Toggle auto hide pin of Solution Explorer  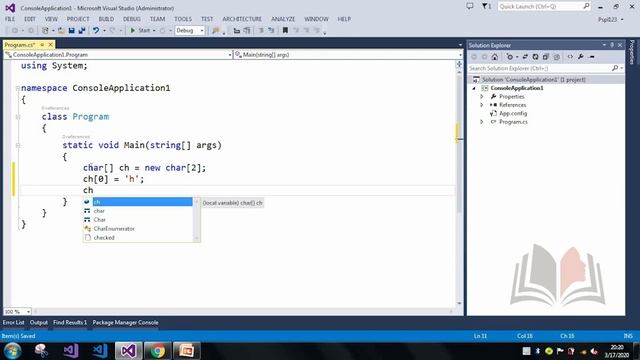612,45
